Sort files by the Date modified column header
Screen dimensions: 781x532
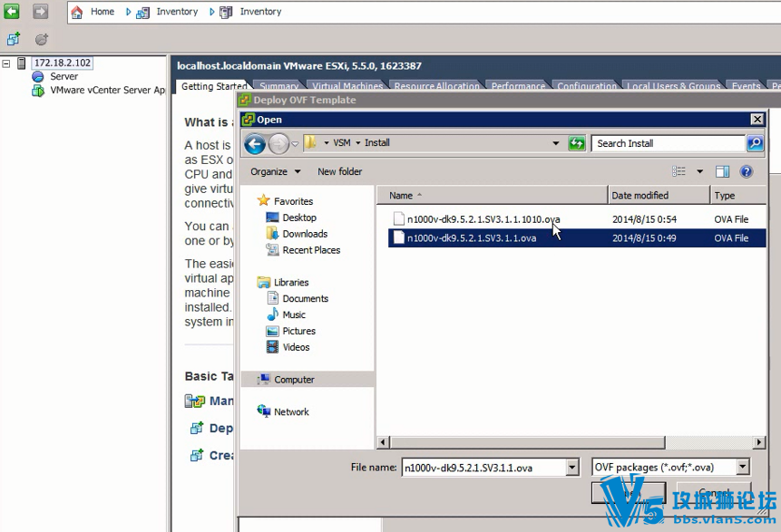coord(659,195)
